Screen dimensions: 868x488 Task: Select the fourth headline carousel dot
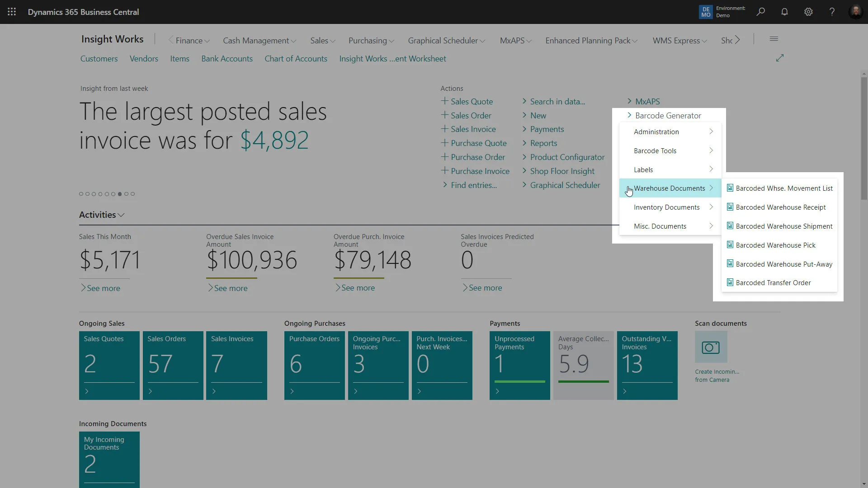tap(100, 194)
